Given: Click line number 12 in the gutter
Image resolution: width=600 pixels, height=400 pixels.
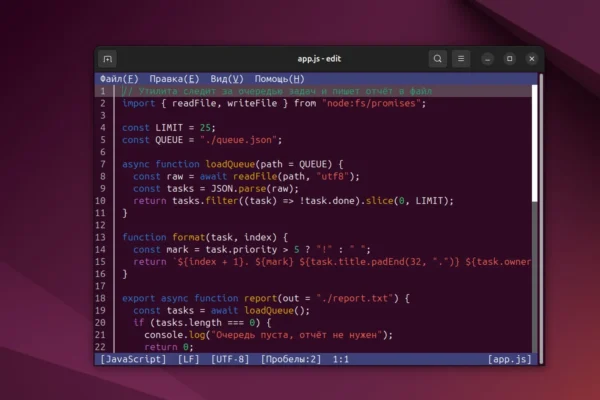Looking at the screenshot, I should click(100, 225).
